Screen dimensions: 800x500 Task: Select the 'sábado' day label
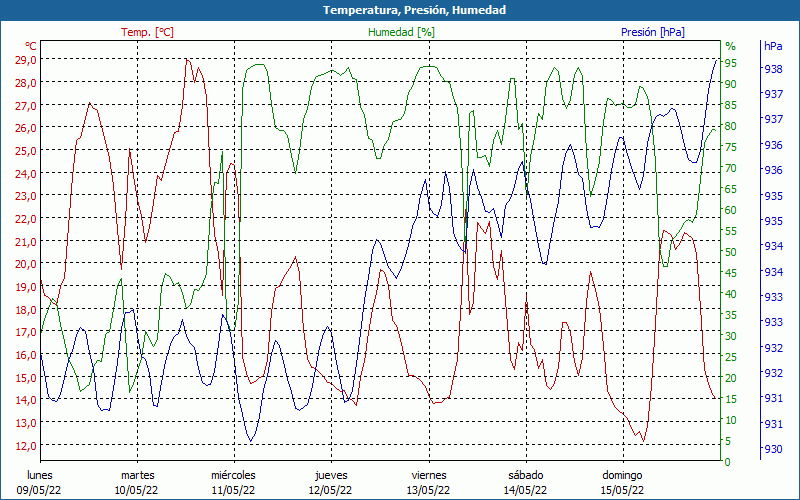click(x=526, y=476)
